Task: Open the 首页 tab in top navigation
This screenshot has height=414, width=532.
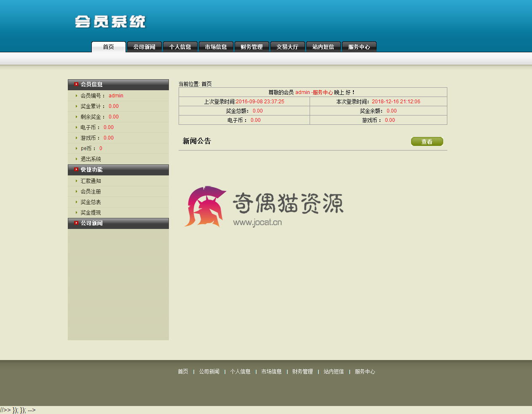Action: (109, 47)
